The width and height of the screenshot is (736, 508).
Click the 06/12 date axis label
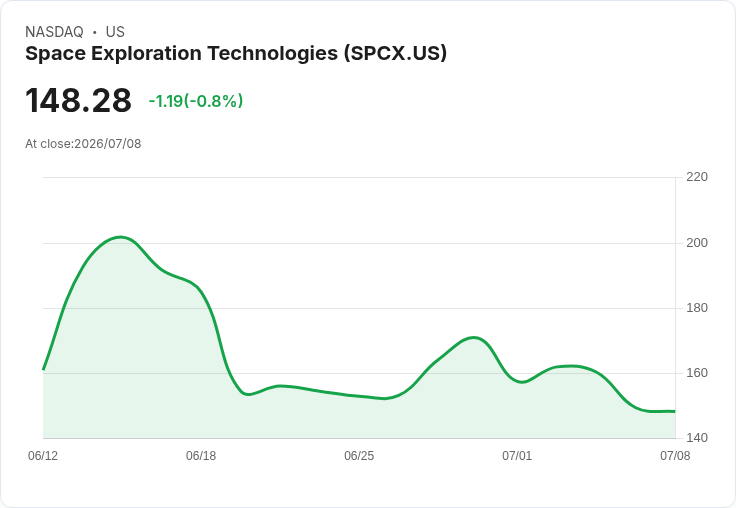click(43, 456)
